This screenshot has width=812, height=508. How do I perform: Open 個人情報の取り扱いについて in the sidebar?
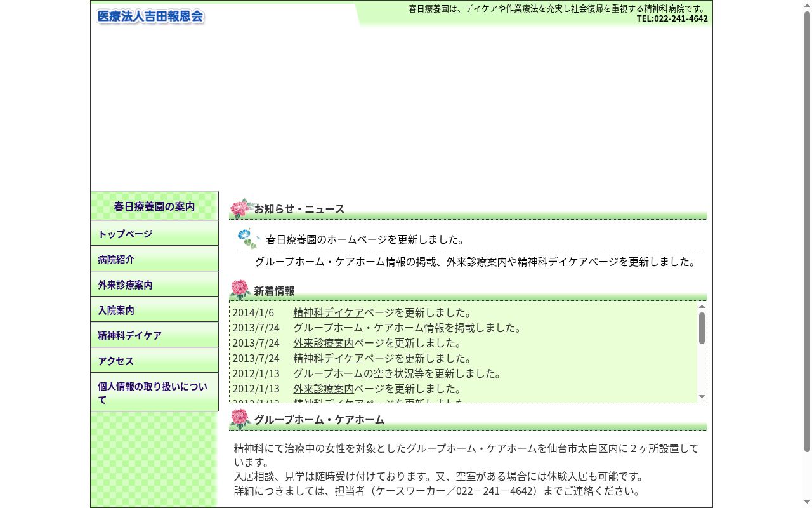tap(154, 392)
